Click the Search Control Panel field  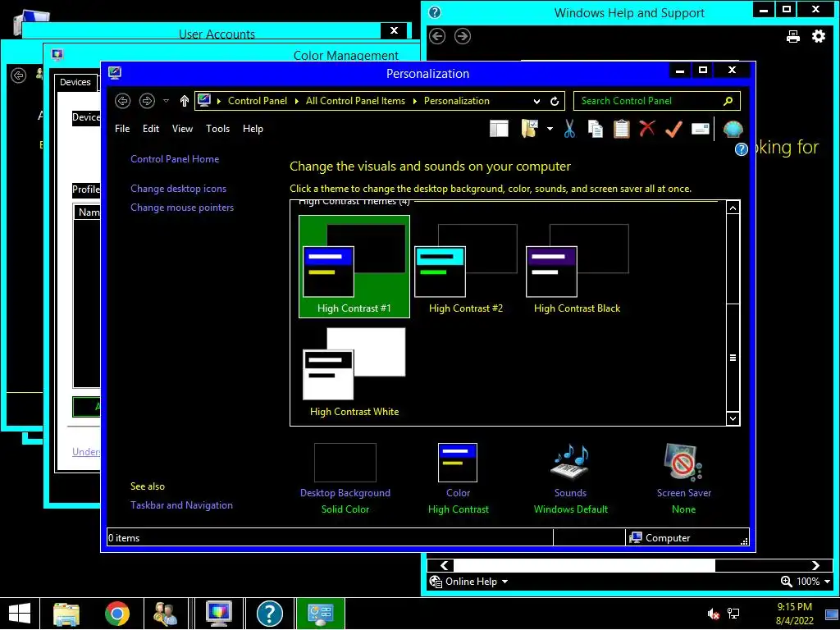657,101
